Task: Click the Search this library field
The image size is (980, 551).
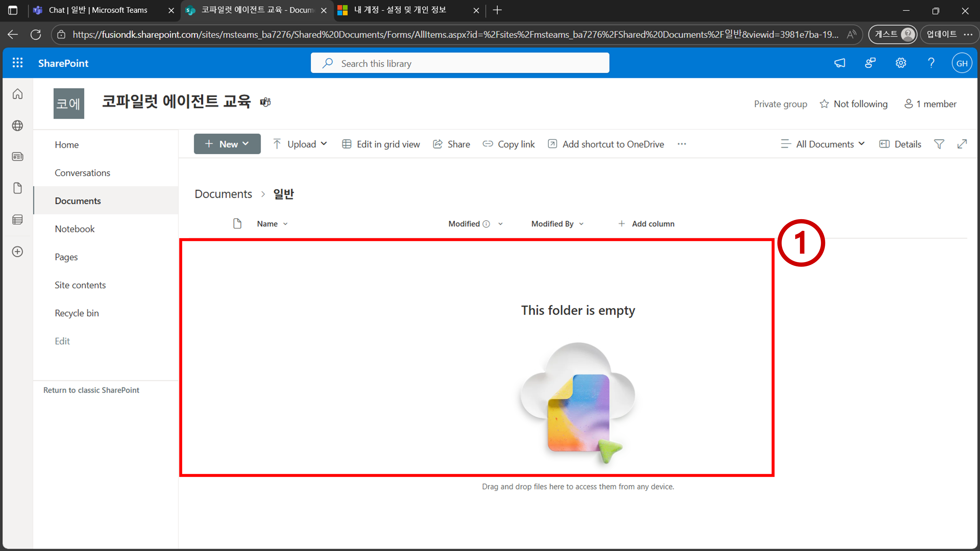Action: [460, 63]
